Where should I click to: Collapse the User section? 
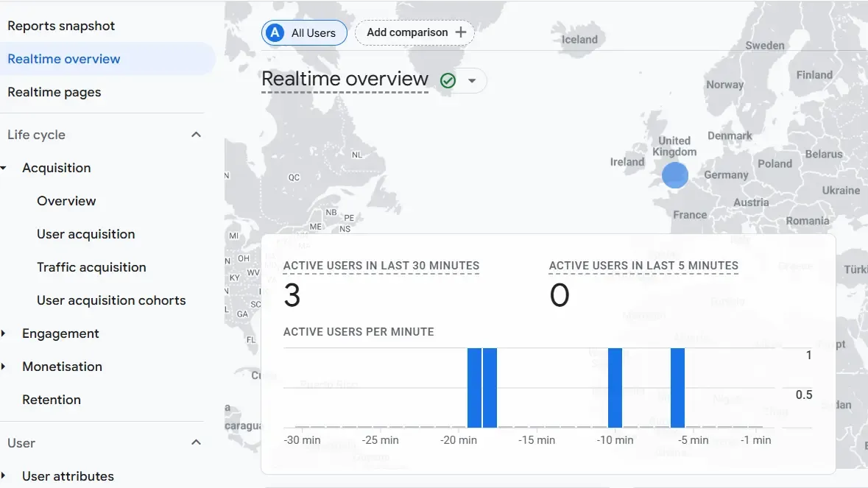point(196,442)
